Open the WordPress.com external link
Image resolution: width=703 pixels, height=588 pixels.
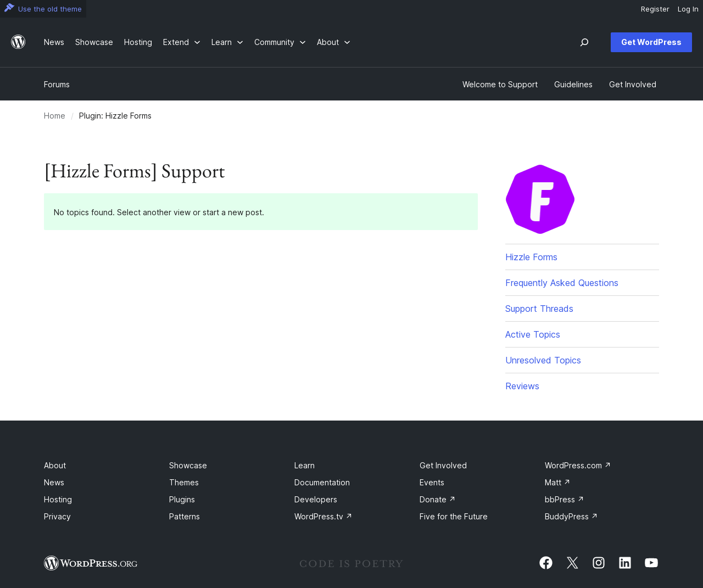click(x=578, y=466)
